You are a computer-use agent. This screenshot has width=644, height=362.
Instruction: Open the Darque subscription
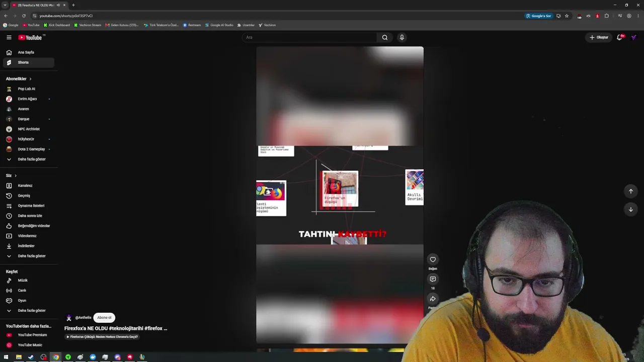pos(28,119)
